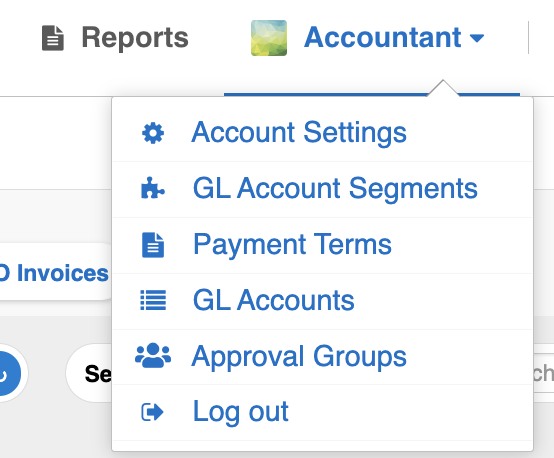Click the Reports document icon in top bar

[53, 38]
